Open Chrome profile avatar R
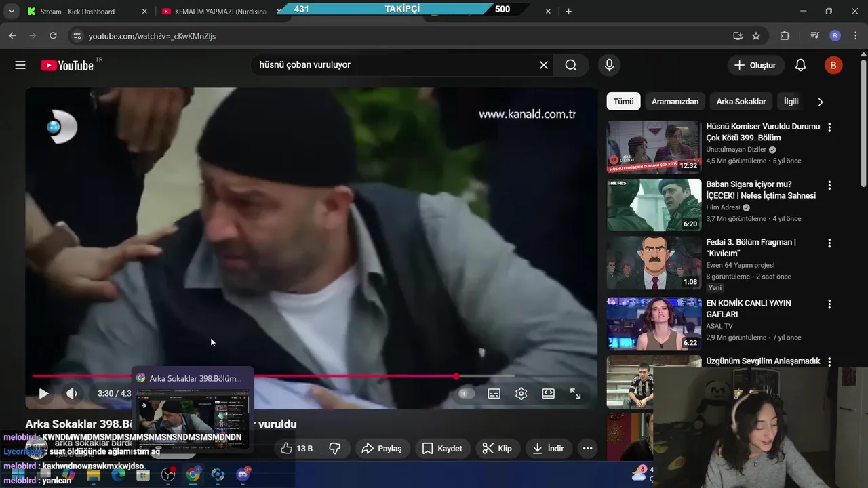The width and height of the screenshot is (868, 488). pyautogui.click(x=835, y=35)
